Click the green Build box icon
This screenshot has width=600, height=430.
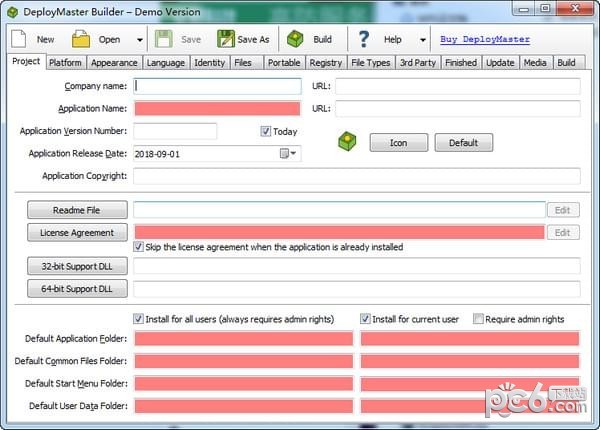295,39
